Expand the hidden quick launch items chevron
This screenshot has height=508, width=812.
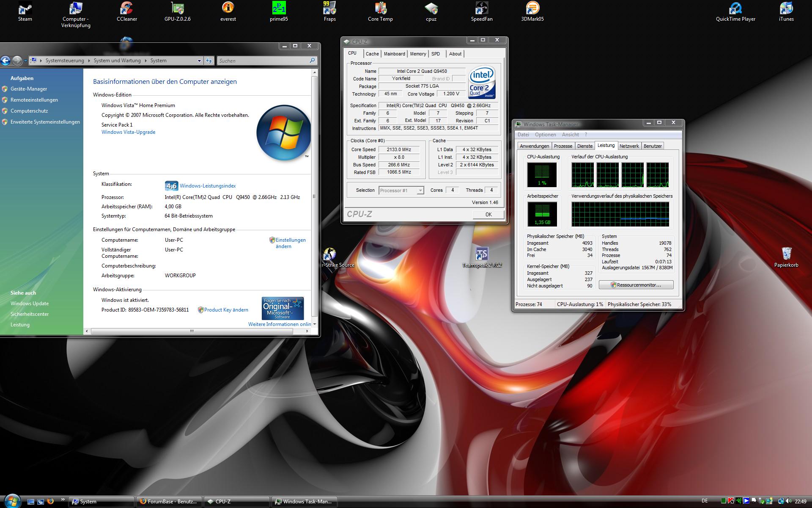click(x=63, y=500)
